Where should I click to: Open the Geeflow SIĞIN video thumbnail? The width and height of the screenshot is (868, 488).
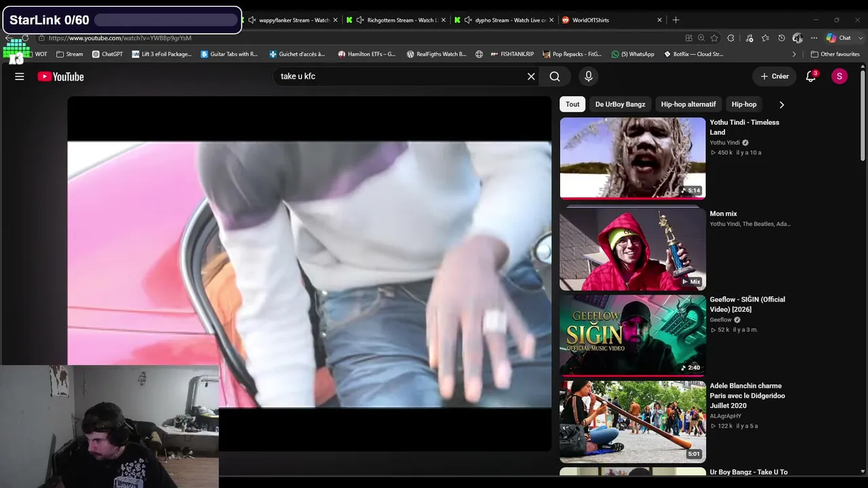633,335
